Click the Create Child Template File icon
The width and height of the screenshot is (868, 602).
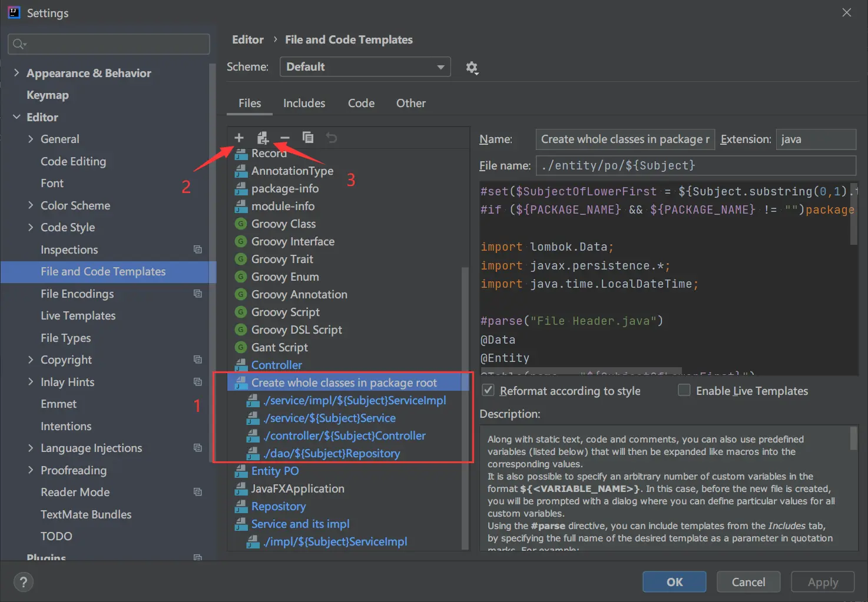pyautogui.click(x=263, y=138)
